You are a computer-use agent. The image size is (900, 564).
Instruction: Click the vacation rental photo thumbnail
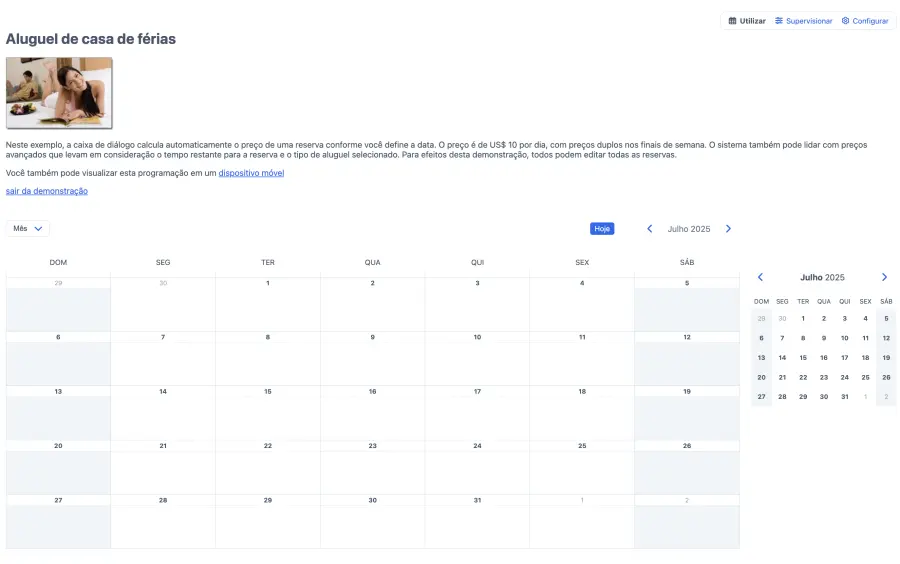59,93
